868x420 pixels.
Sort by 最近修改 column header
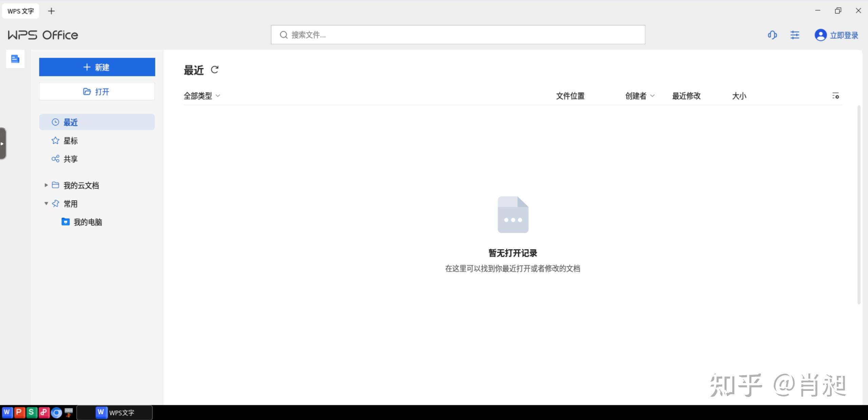coord(686,96)
